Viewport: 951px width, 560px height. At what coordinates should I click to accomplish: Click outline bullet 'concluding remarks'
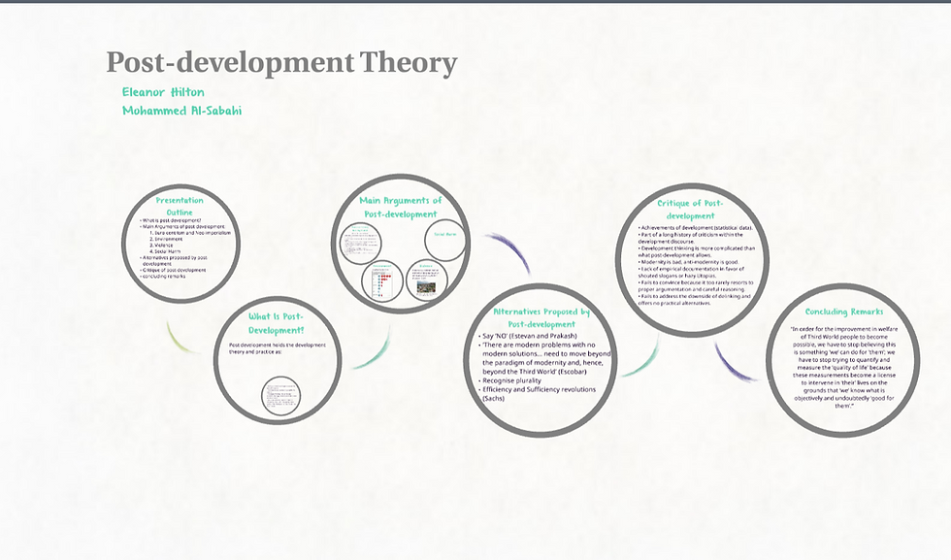(x=163, y=276)
